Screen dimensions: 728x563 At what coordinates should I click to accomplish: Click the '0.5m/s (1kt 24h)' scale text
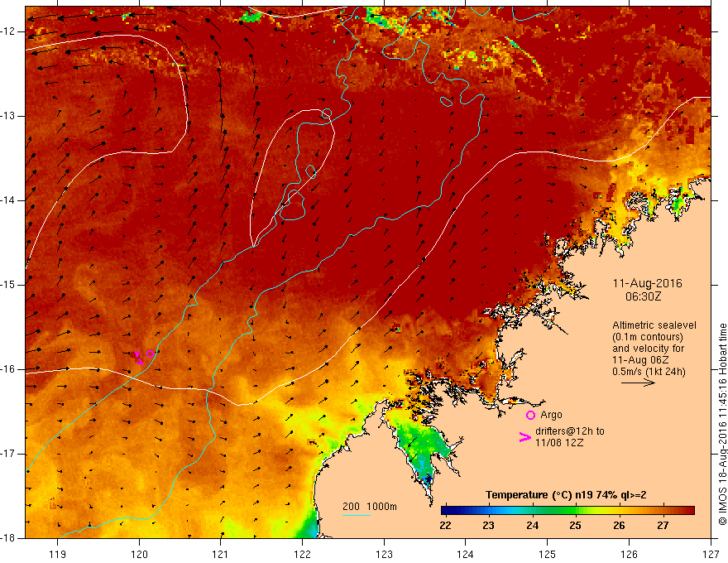point(649,372)
